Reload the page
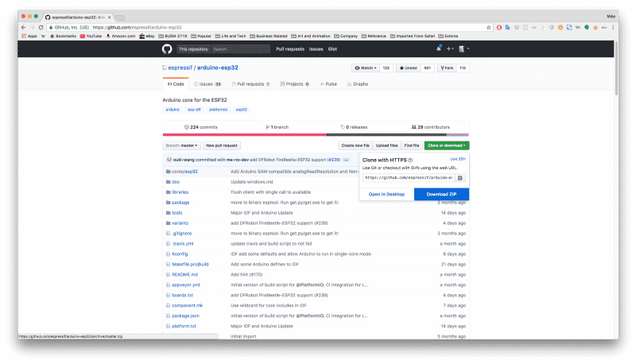This screenshot has height=364, width=636. coord(41,28)
